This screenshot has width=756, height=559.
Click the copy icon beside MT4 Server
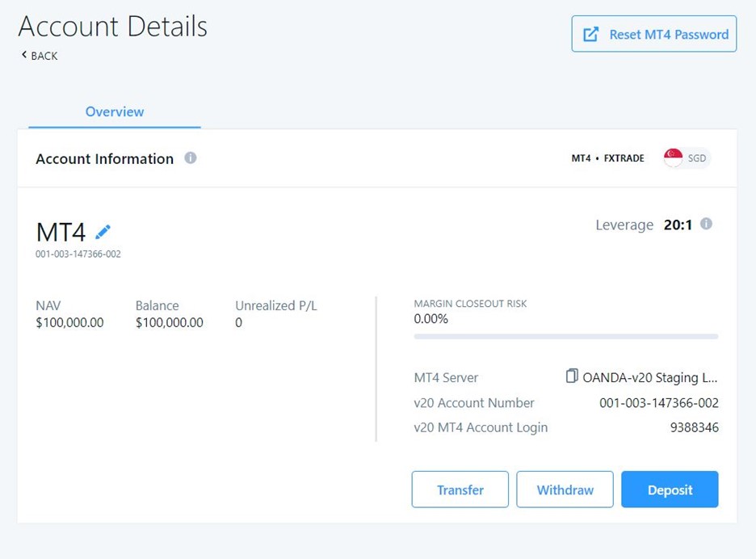(572, 376)
